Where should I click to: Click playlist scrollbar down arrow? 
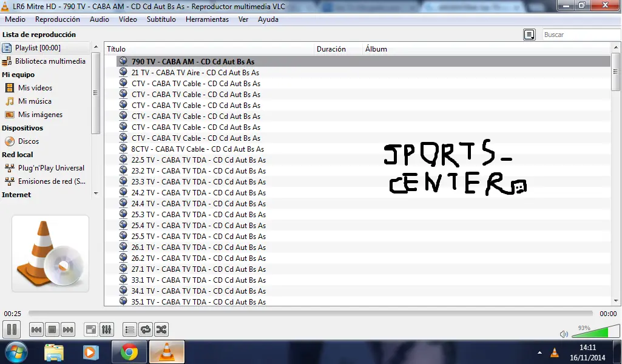click(x=616, y=302)
